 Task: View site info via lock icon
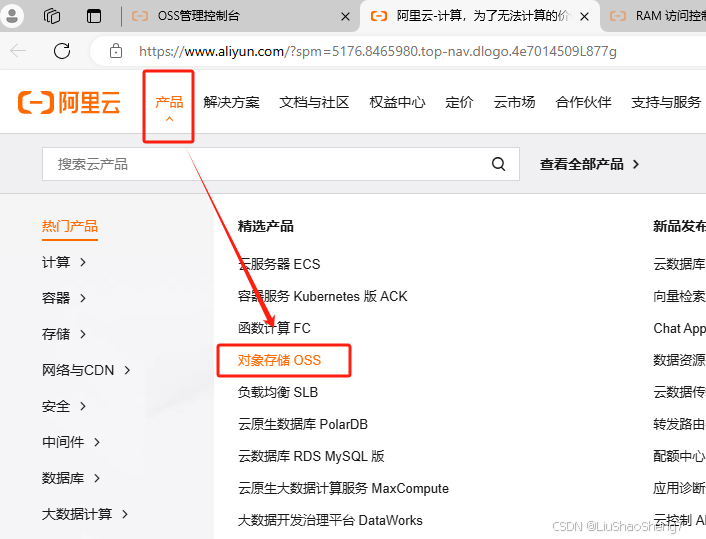pos(116,51)
